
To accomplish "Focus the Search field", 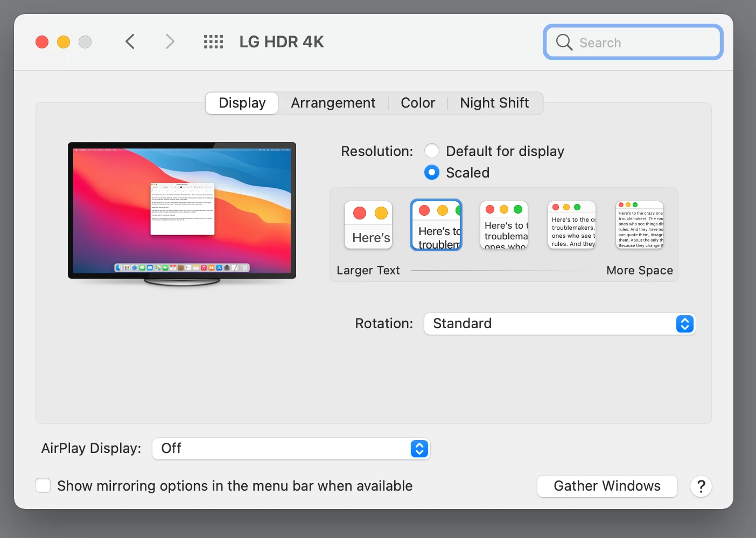I will point(633,42).
